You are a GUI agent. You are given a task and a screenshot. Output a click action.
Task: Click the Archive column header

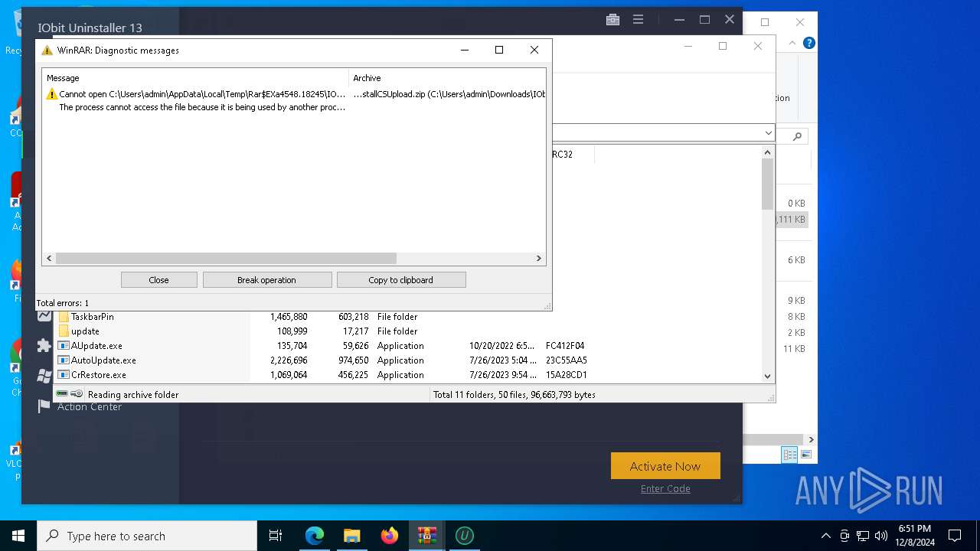[x=447, y=78]
